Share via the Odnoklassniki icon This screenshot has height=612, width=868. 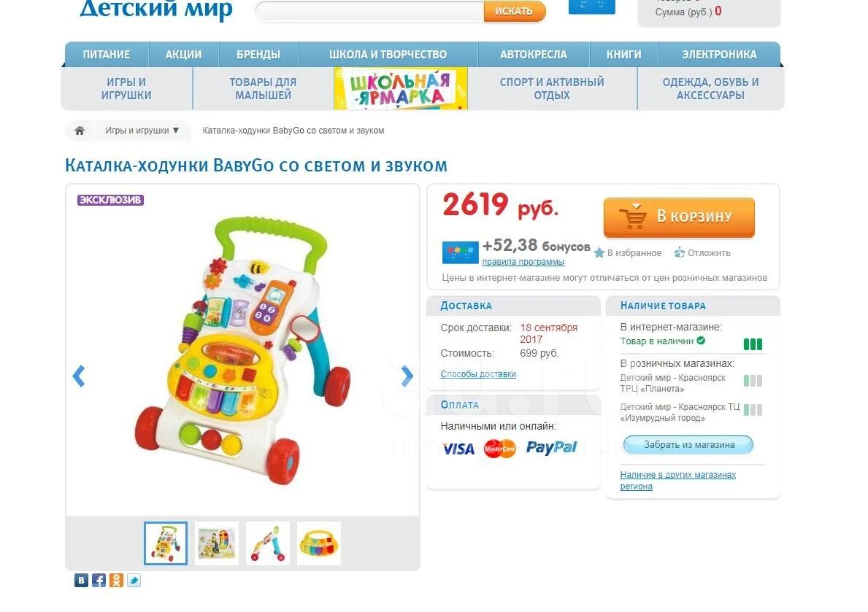(x=116, y=580)
